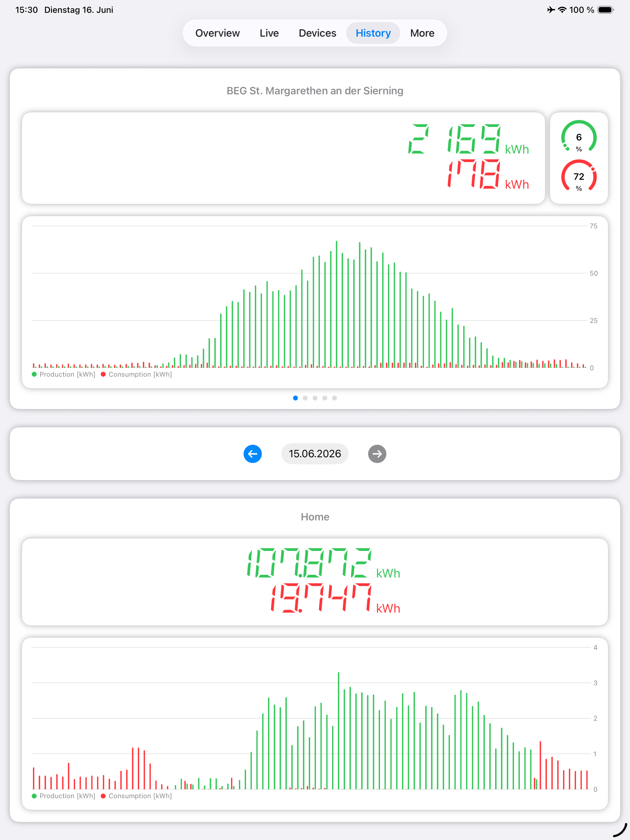
Task: Tap the 19.747 kWh Home consumption value
Action: (335, 599)
